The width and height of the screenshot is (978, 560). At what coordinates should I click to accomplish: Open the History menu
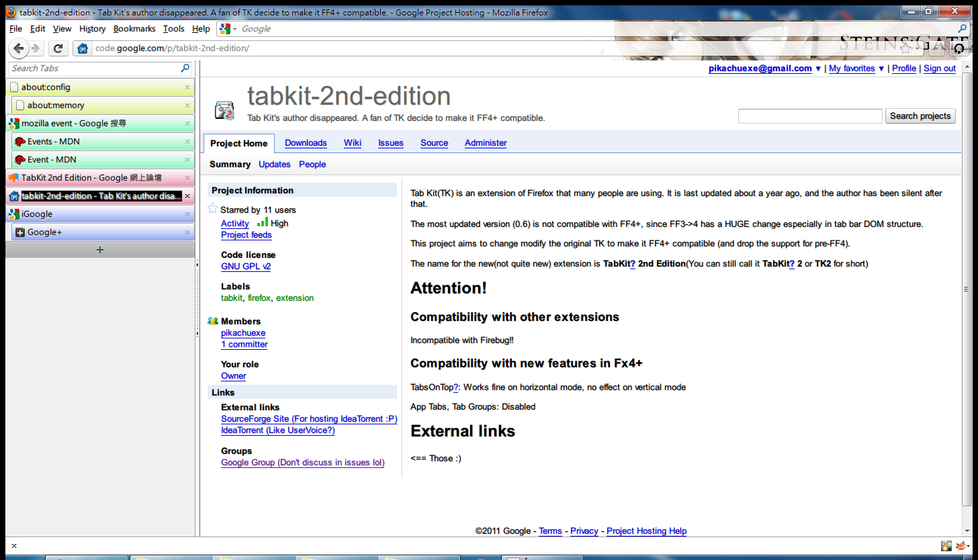pos(92,29)
